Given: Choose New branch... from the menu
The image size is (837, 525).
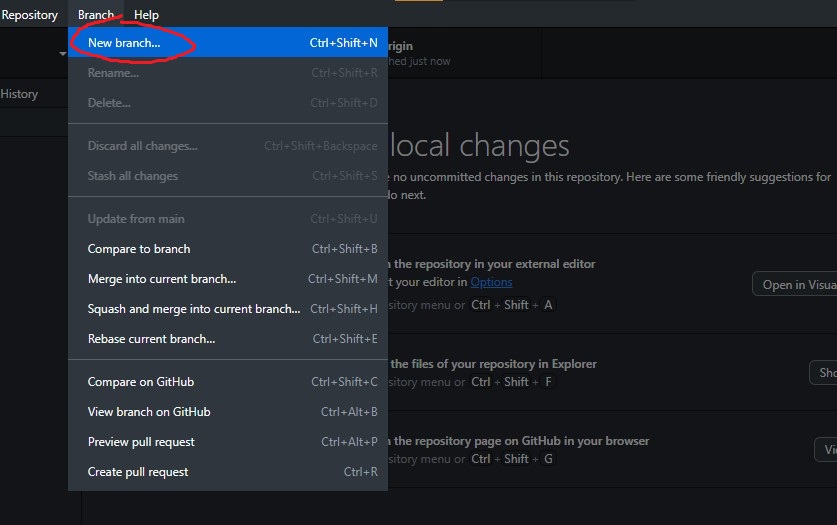Looking at the screenshot, I should 228,43.
